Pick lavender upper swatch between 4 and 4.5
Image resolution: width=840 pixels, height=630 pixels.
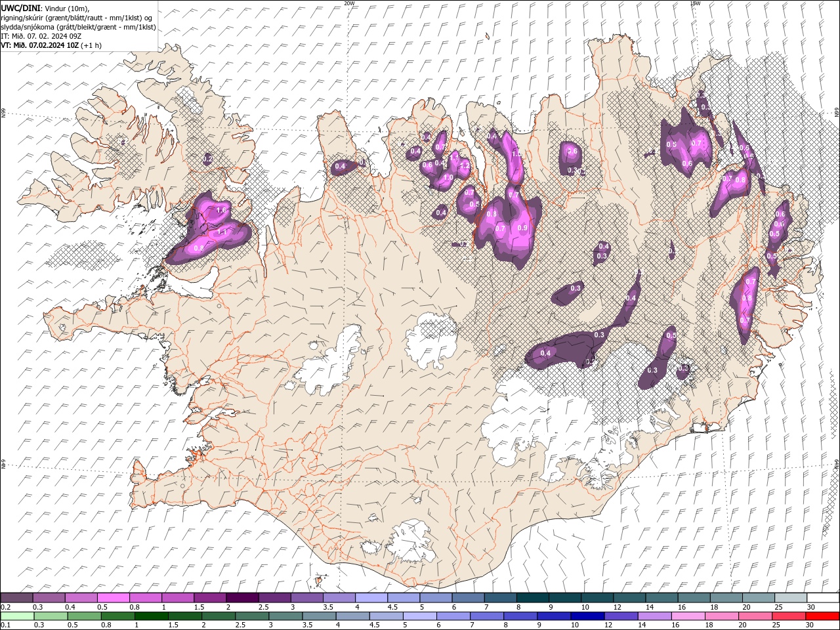click(x=371, y=598)
